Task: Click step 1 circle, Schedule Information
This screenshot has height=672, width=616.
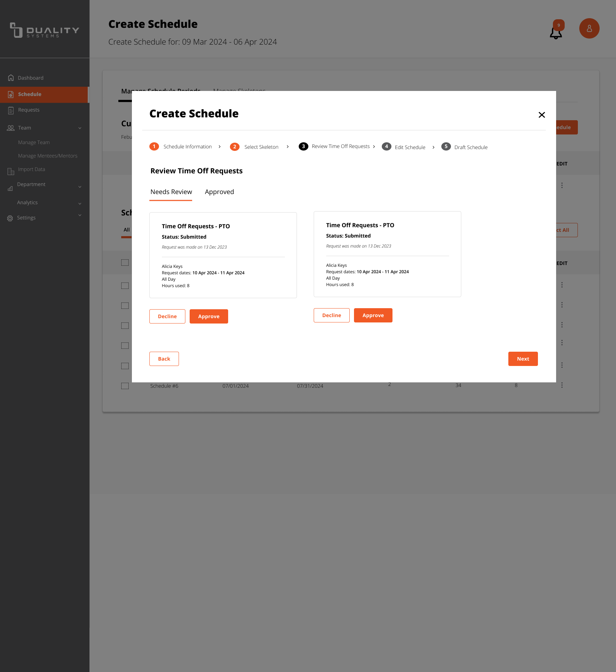Action: coord(154,146)
